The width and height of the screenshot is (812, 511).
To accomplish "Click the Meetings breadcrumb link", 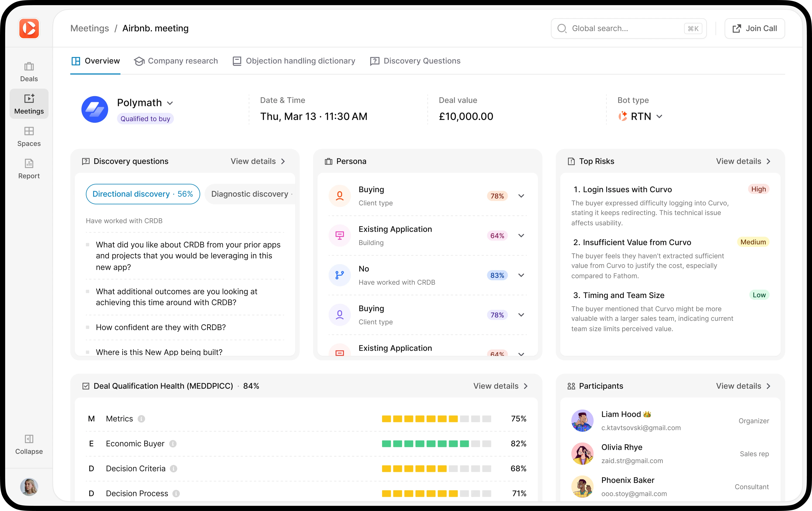I will tap(90, 28).
